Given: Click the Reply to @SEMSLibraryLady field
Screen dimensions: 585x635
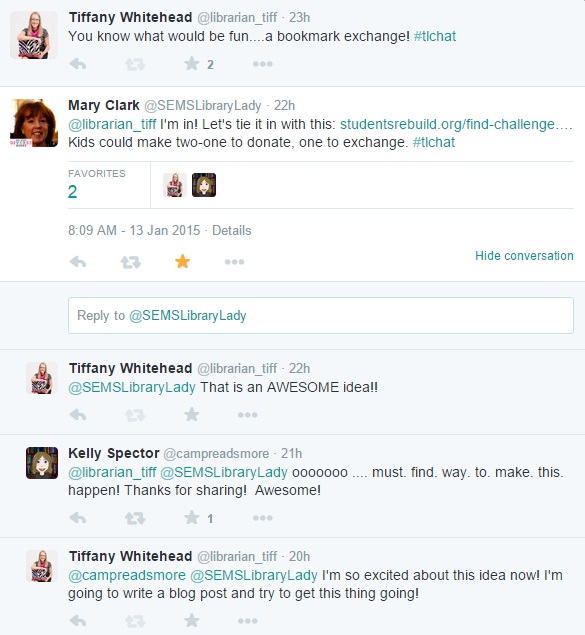Looking at the screenshot, I should pos(321,315).
